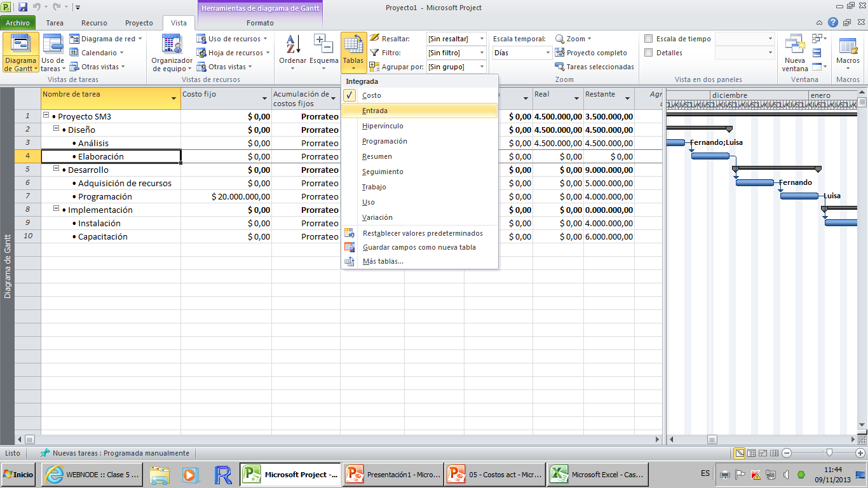868x488 pixels.
Task: Collapse the Implementación summary task
Action: point(56,209)
